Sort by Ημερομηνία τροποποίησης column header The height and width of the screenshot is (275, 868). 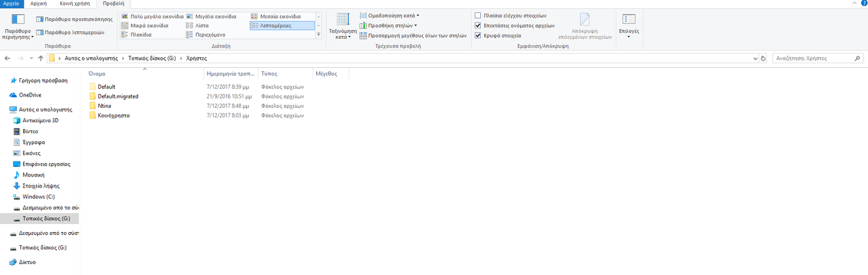pos(231,73)
